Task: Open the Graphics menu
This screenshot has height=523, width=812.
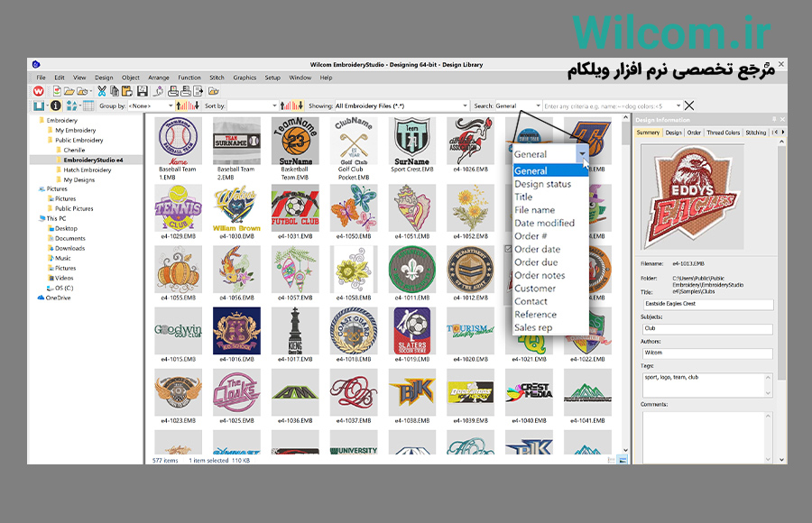Action: (x=245, y=78)
